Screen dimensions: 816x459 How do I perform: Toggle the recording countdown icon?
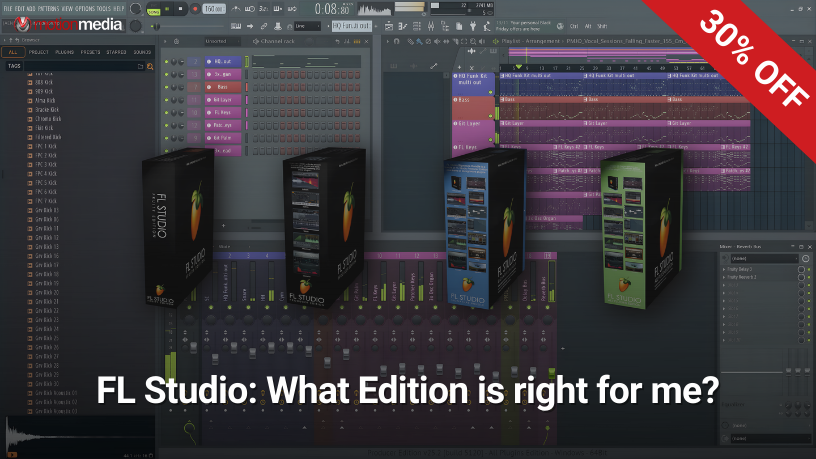pyautogui.click(x=263, y=9)
